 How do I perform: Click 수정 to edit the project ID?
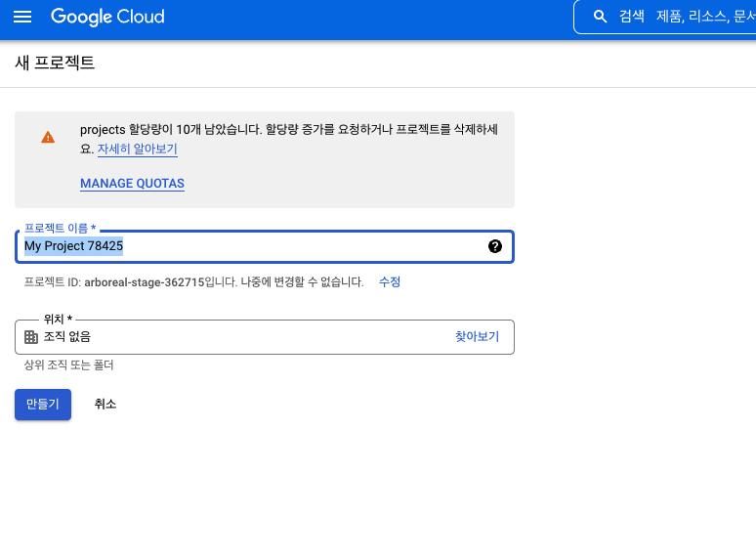click(x=390, y=281)
